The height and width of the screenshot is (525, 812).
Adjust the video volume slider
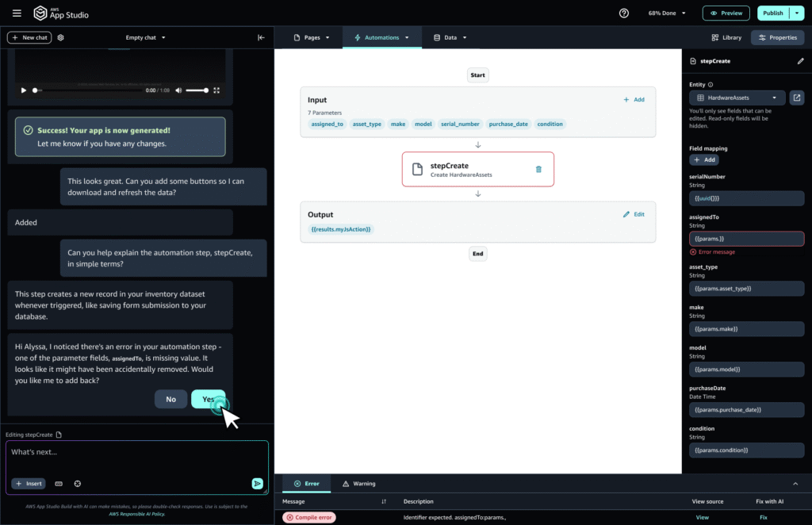pyautogui.click(x=197, y=90)
